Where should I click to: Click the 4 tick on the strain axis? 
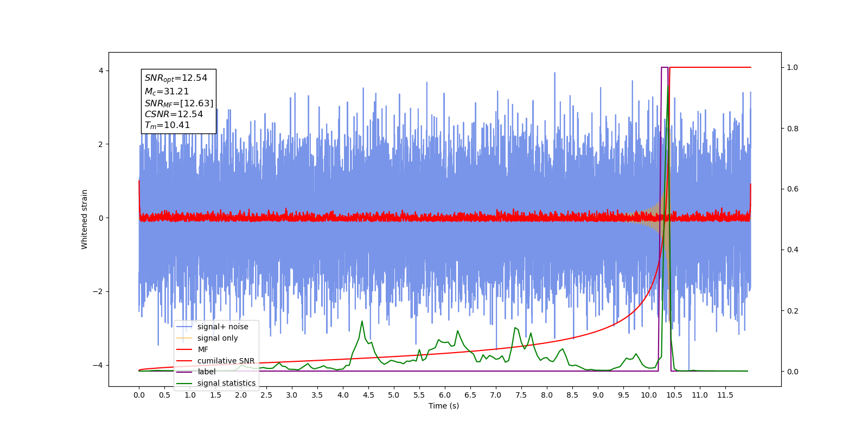coord(101,71)
